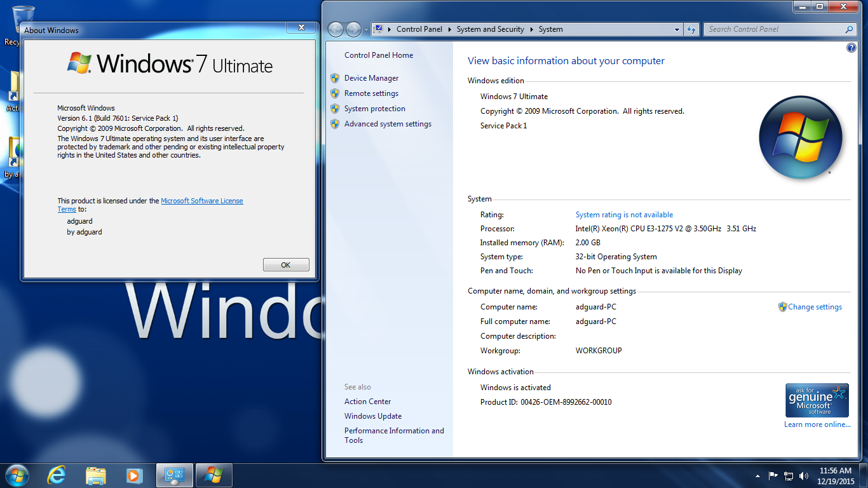The width and height of the screenshot is (868, 488).
Task: Open Action Center under See also
Action: click(368, 402)
